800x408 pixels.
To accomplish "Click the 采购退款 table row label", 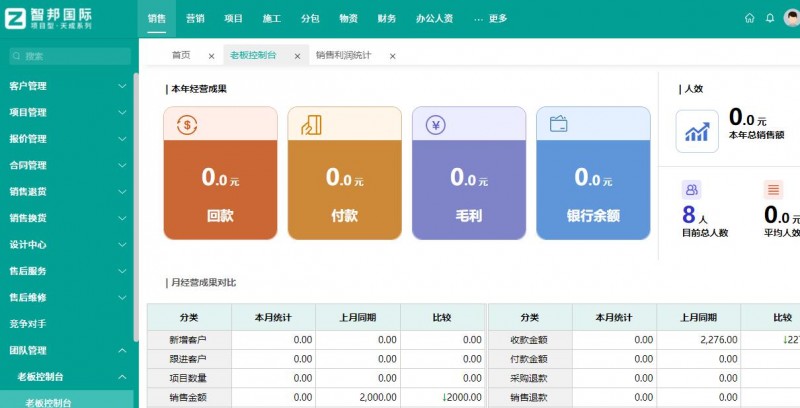I will (529, 378).
